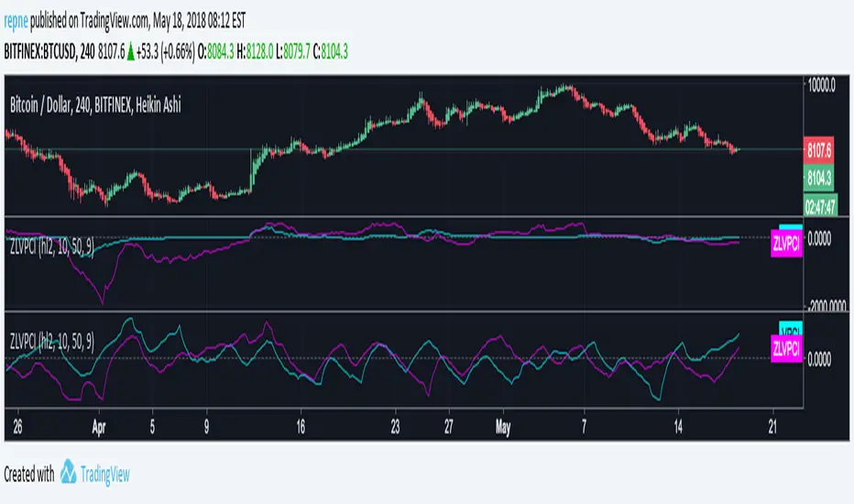Click the cyan tag in the lower indicator pane
This screenshot has width=854, height=504.
point(791,329)
